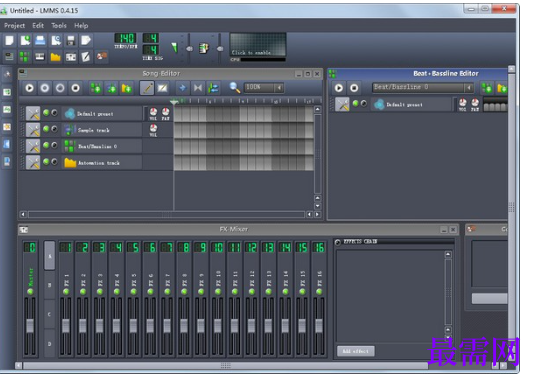Stop playback in Song Editor
Screen dimensions: 539x383
coord(76,88)
